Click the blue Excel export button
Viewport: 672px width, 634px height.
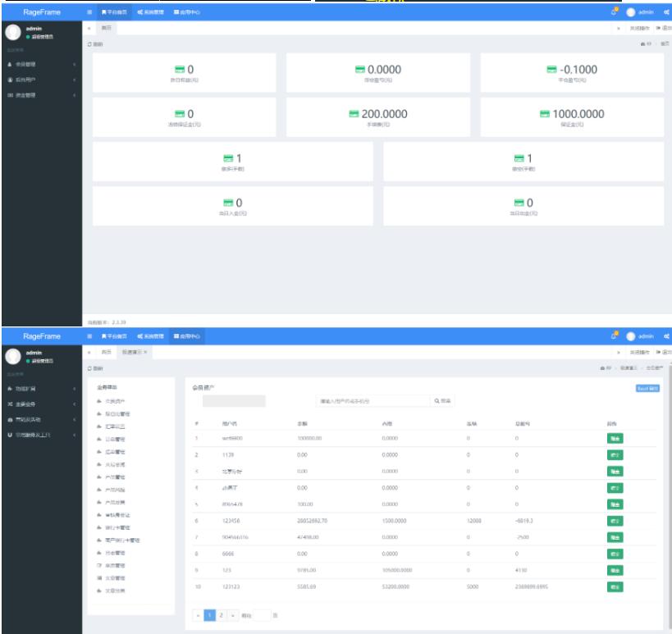click(x=647, y=387)
